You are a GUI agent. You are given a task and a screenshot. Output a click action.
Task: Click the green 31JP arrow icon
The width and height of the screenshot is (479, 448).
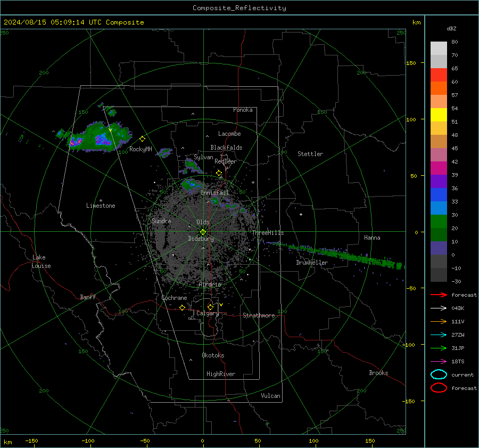[439, 348]
